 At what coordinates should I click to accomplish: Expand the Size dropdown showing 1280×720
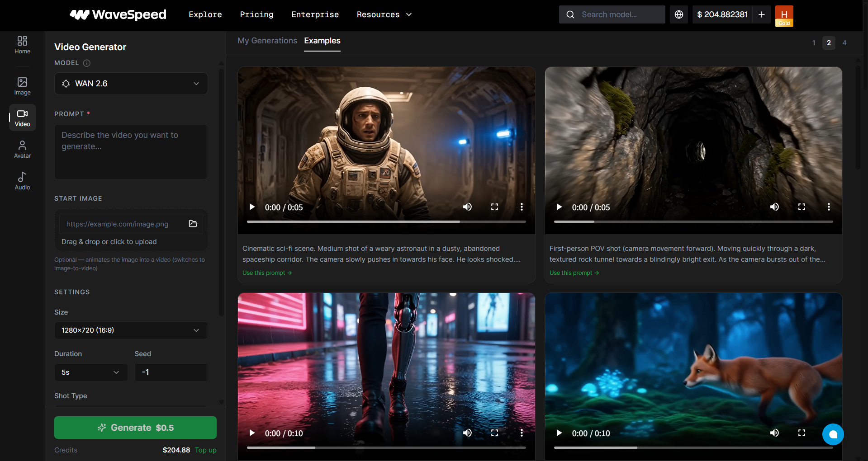click(131, 330)
